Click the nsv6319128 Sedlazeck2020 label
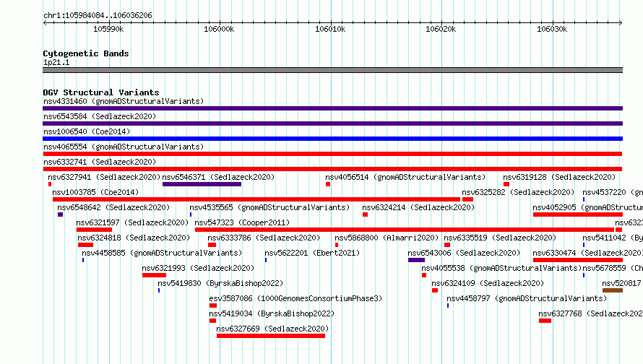643x364 pixels. tap(559, 177)
